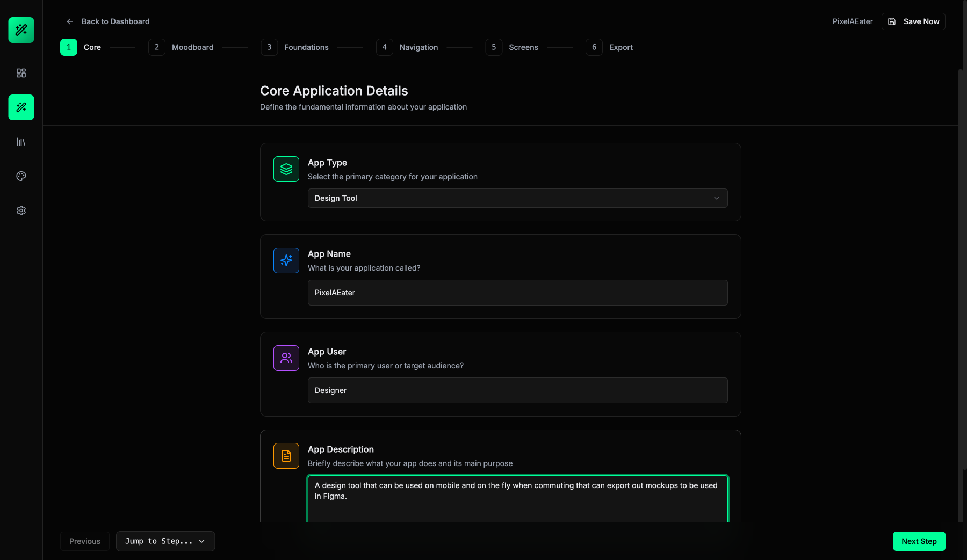967x560 pixels.
Task: Focus the App User Designer input field
Action: click(518, 390)
